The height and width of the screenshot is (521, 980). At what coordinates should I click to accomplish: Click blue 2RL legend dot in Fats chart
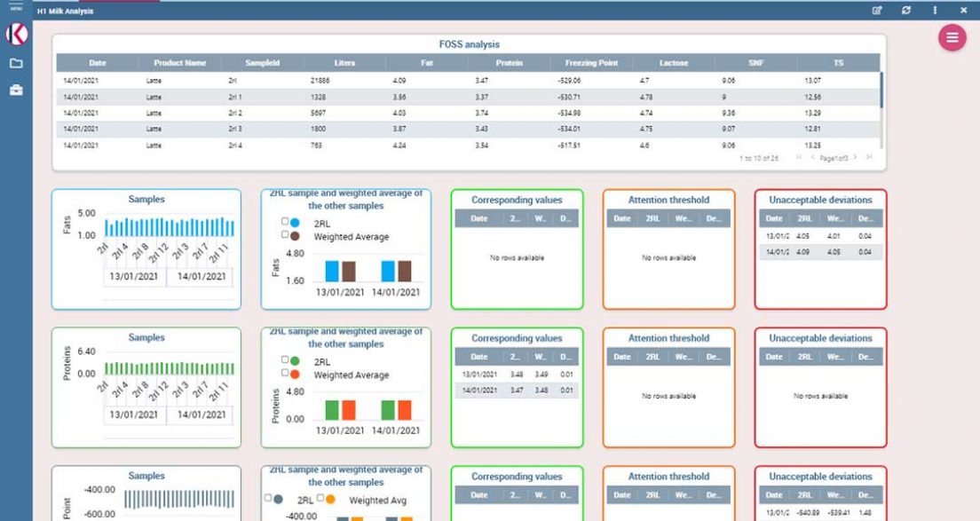[295, 223]
